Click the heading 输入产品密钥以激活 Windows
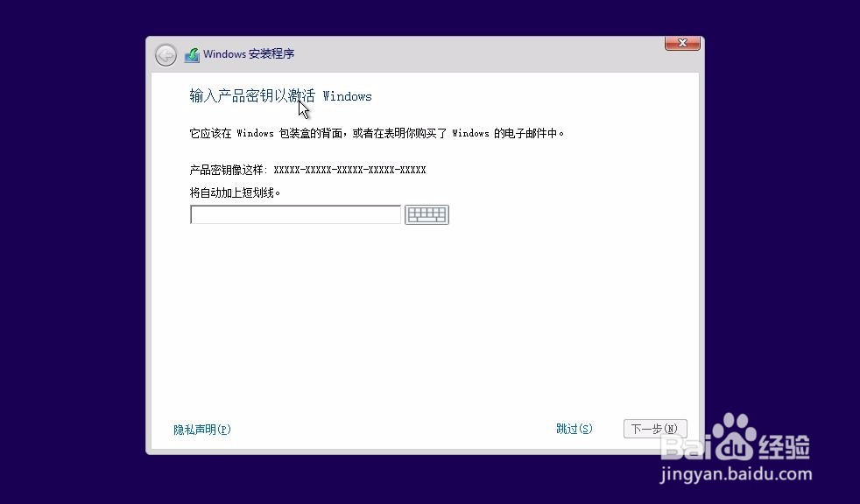The image size is (860, 504). pos(281,96)
